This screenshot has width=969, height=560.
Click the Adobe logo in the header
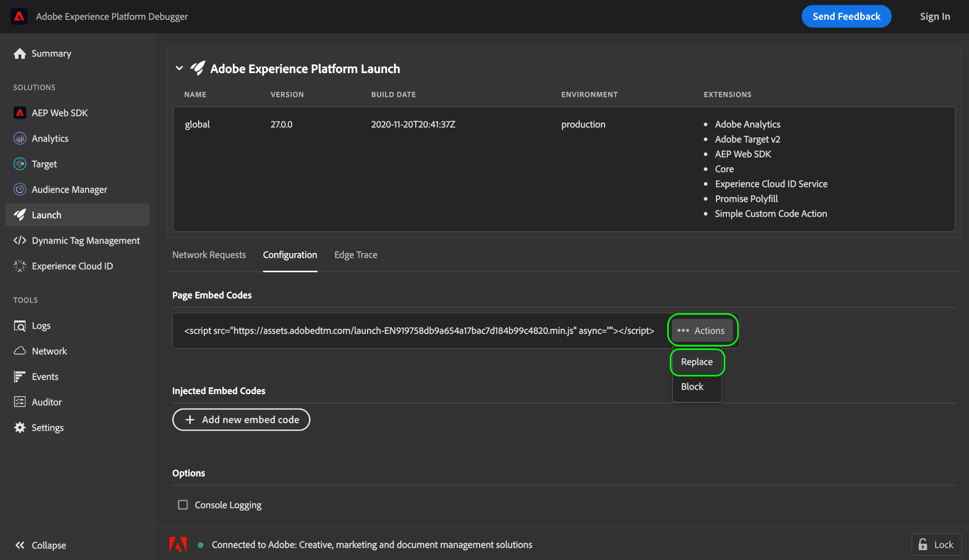[x=19, y=16]
